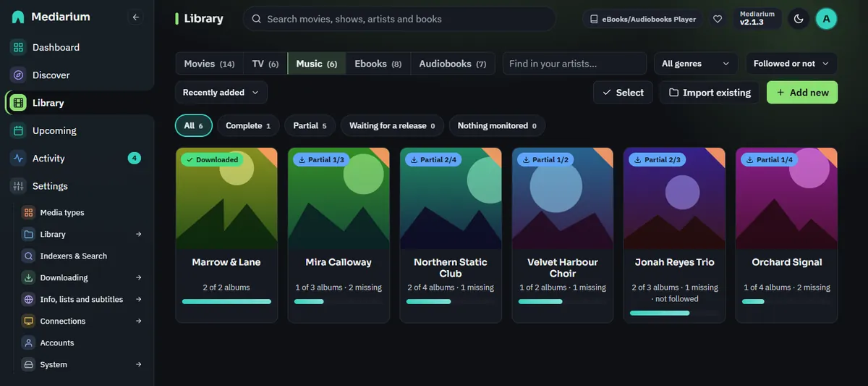Click the Mediarium v2.1.3 version label
Screen dimensions: 868x386
(757, 18)
